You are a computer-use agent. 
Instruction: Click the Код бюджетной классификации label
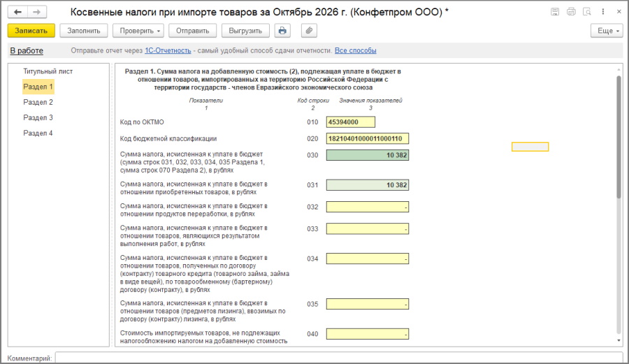pyautogui.click(x=168, y=139)
